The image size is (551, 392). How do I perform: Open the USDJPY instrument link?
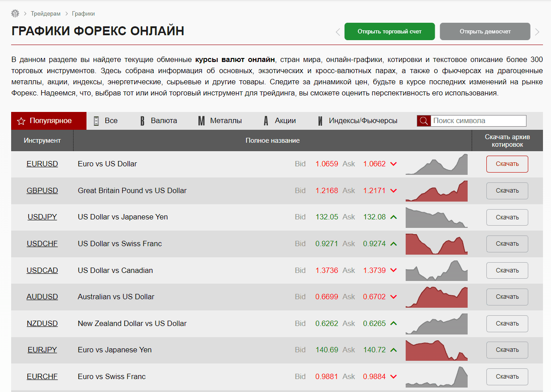click(x=42, y=217)
